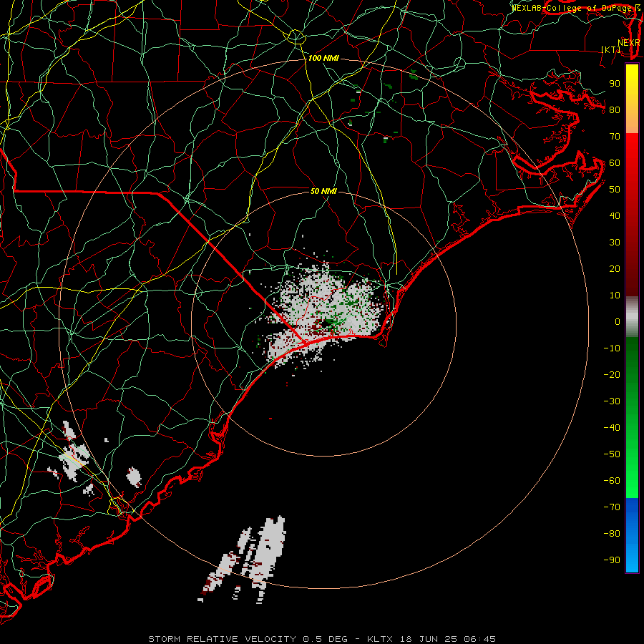This screenshot has width=644, height=644.
Task: Select the "40" value on the velocity scale
Action: click(615, 215)
